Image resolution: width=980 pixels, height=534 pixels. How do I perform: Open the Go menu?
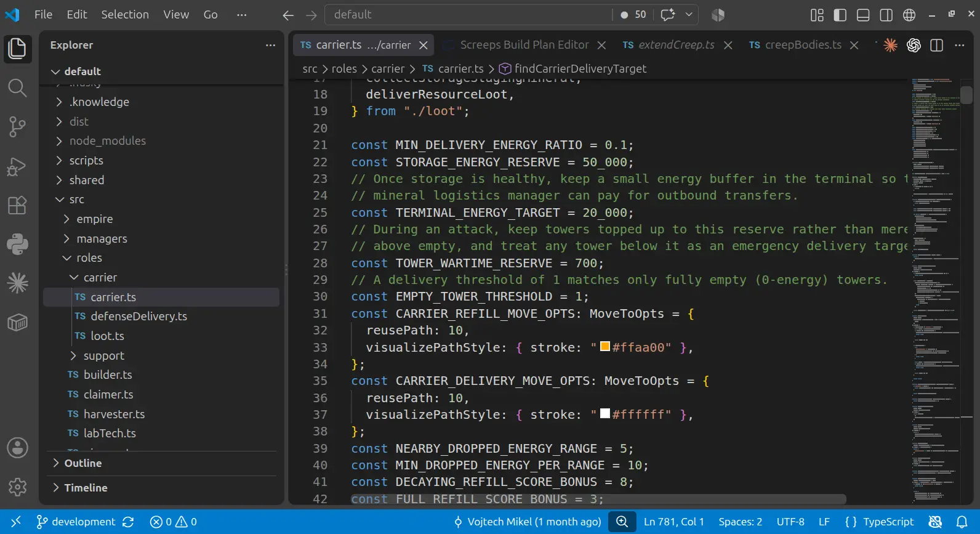point(211,15)
